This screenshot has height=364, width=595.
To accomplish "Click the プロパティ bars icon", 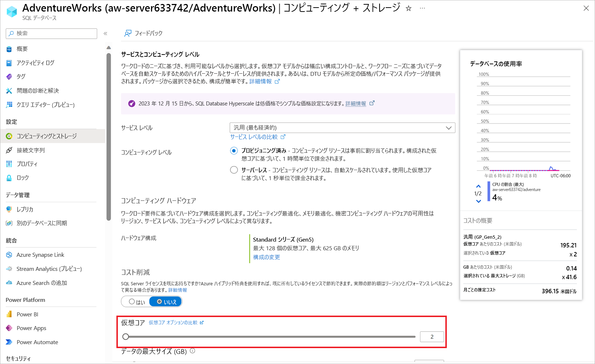I will pos(9,164).
